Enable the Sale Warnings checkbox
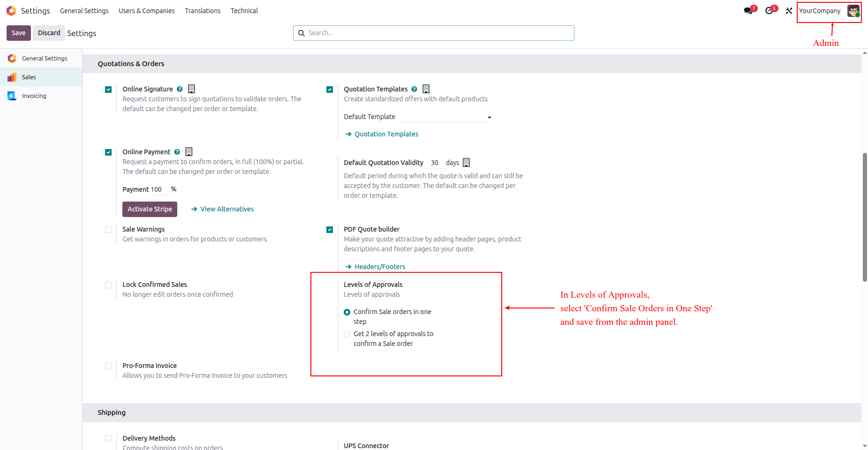 tap(108, 229)
